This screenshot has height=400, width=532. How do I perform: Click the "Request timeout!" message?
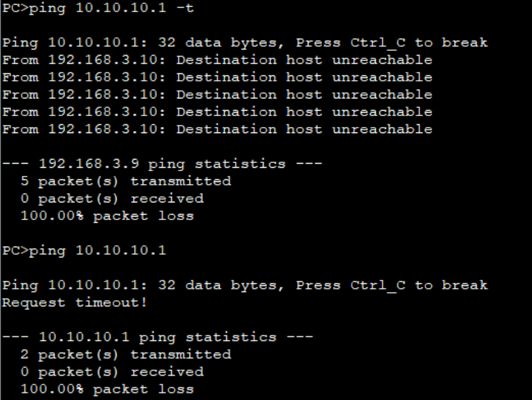(x=75, y=302)
